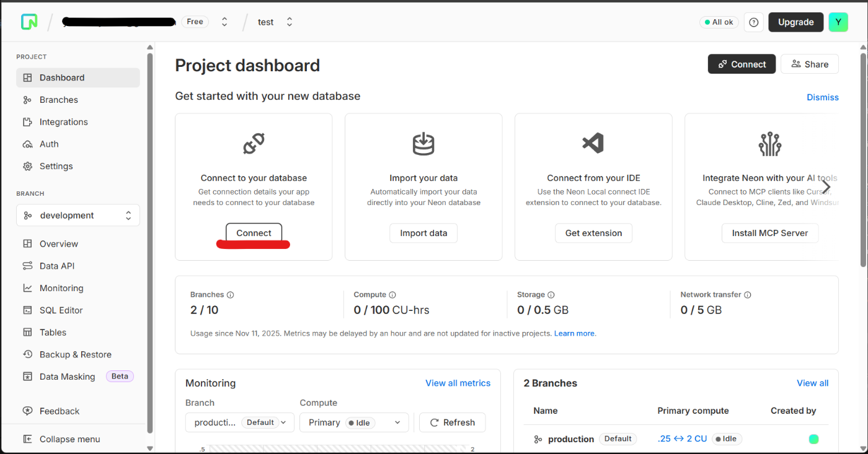Click the Branches info icon
The height and width of the screenshot is (454, 868).
click(230, 295)
